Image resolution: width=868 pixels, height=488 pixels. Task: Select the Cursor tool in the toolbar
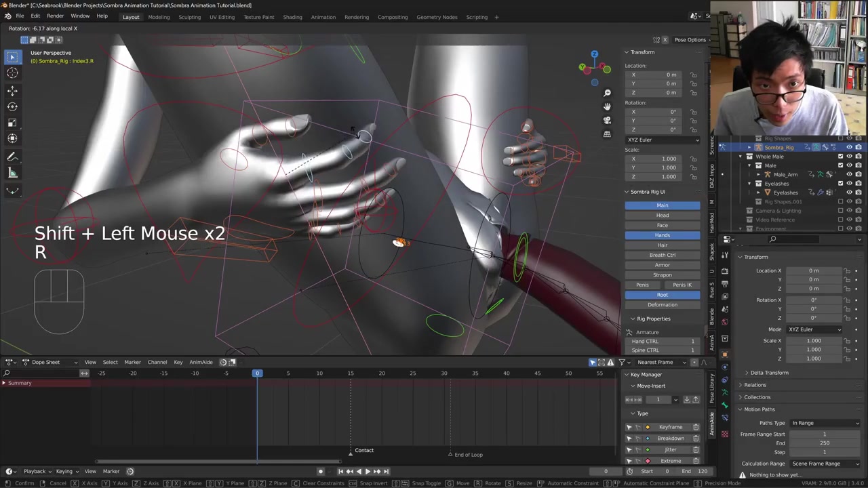[12, 73]
